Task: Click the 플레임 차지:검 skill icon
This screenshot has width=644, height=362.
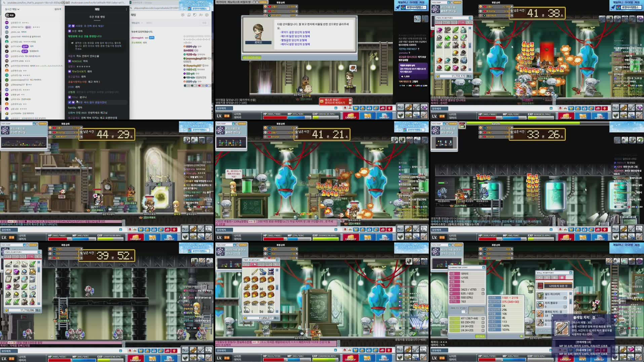Action: point(540,314)
